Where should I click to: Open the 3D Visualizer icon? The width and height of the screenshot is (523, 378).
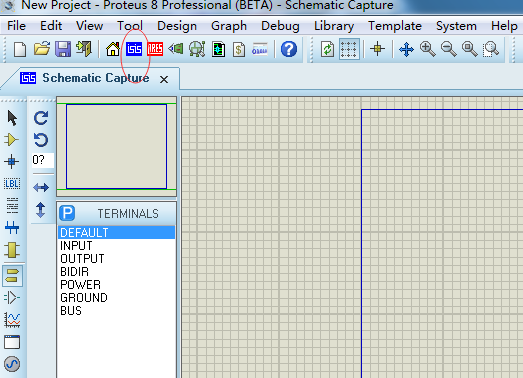(x=176, y=49)
